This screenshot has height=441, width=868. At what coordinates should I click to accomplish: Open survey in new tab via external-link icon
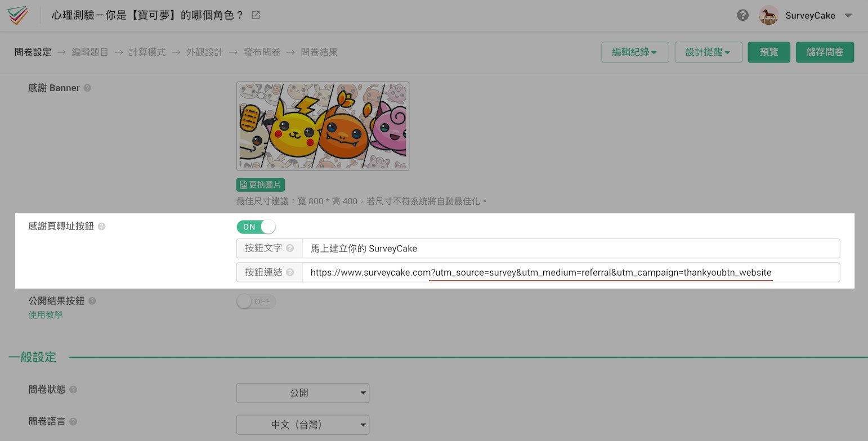(256, 15)
